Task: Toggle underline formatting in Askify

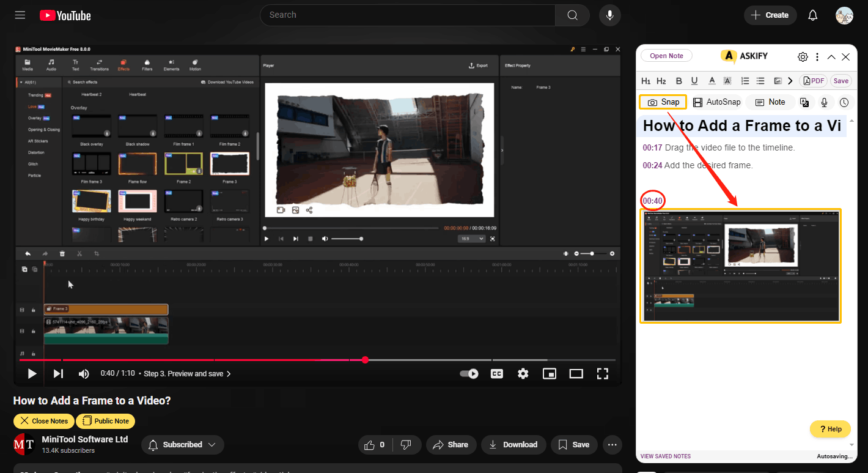Action: click(x=694, y=81)
